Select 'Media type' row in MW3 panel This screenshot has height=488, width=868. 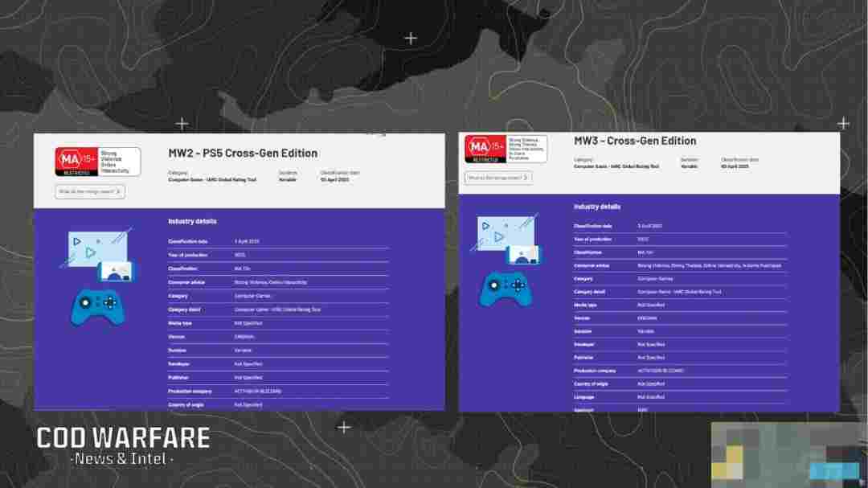pyautogui.click(x=680, y=306)
